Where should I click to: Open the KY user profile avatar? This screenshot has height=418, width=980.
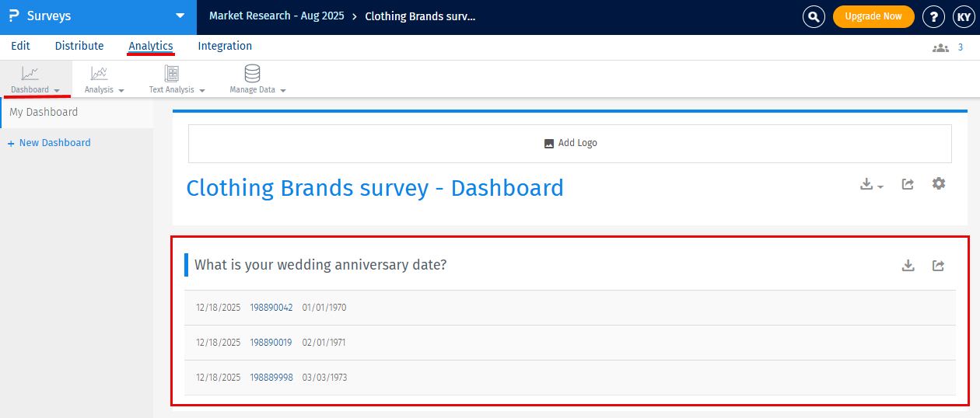(964, 16)
